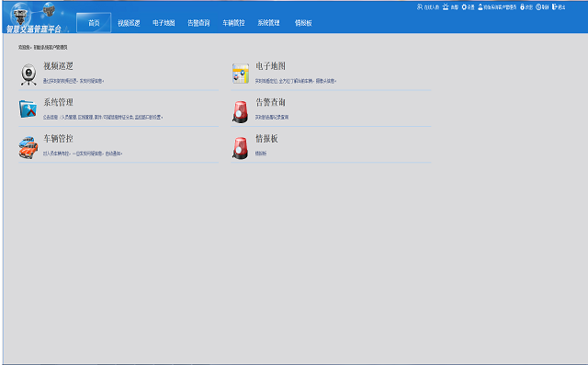Click the tools folder icon for 系统管理
The height and width of the screenshot is (365, 588).
[x=28, y=108]
